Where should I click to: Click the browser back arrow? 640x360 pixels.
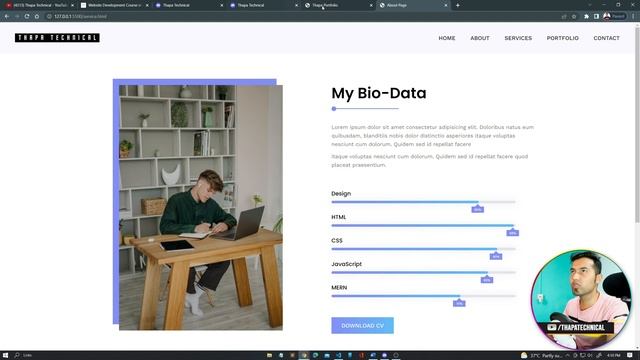pyautogui.click(x=7, y=16)
